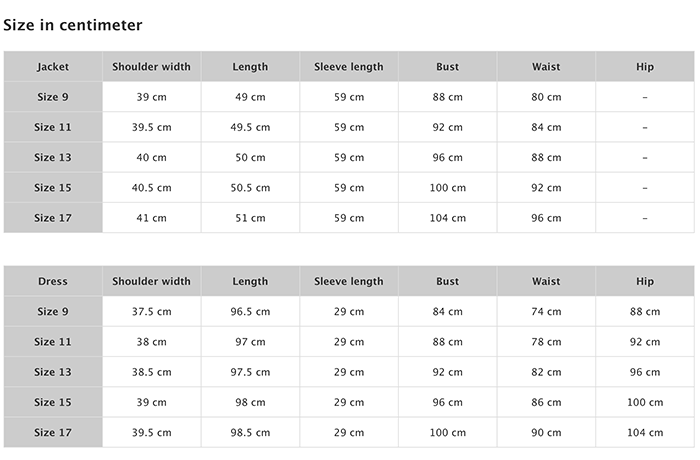Click Jacket Size 17 row label

click(x=53, y=218)
